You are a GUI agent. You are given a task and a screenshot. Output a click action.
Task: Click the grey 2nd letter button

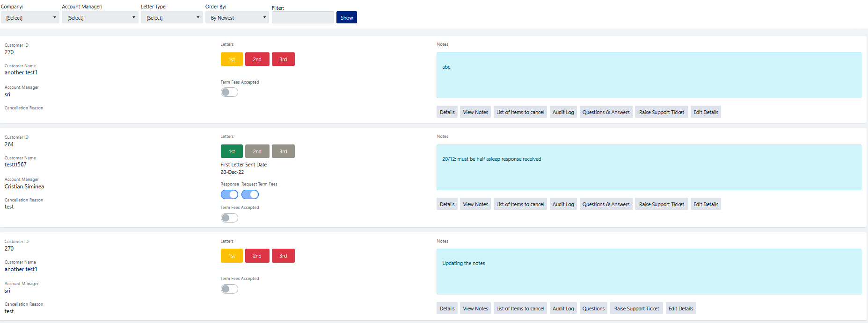(257, 151)
